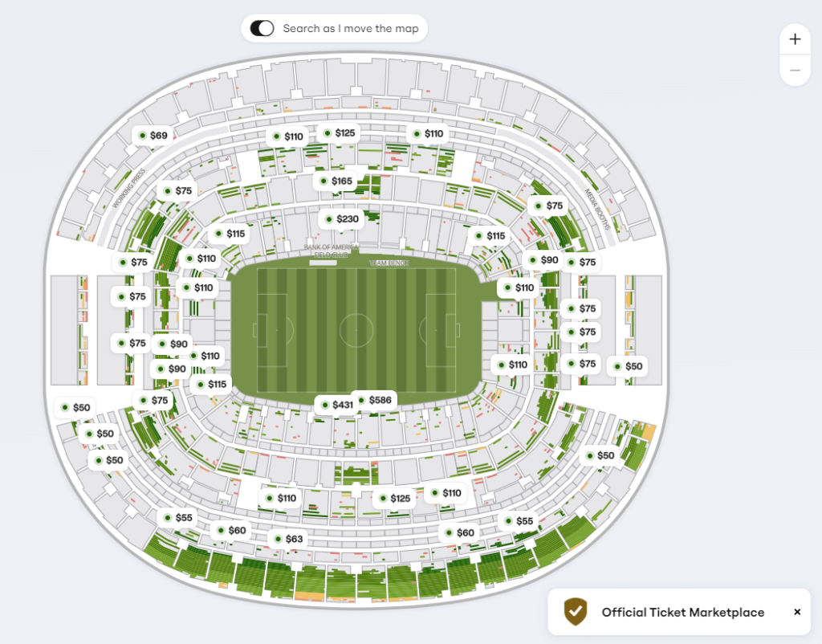Close the Official Ticket Marketplace banner
This screenshot has width=822, height=644.
797,612
